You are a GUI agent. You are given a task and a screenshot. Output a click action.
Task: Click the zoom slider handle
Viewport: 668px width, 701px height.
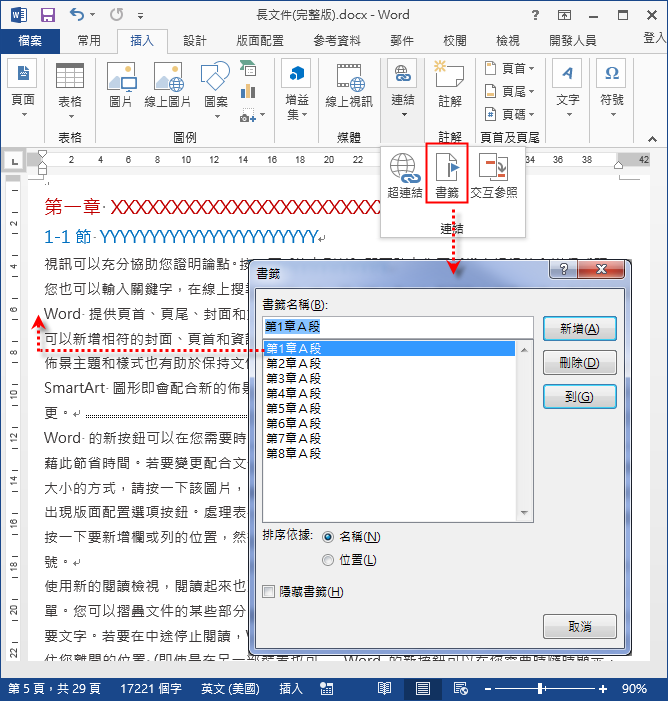click(541, 688)
